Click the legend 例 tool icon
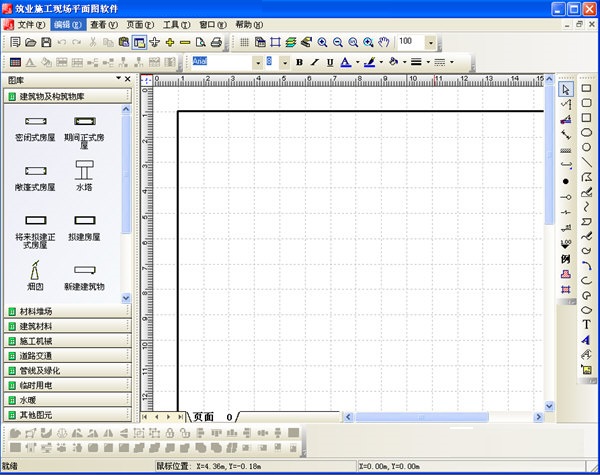 (566, 259)
